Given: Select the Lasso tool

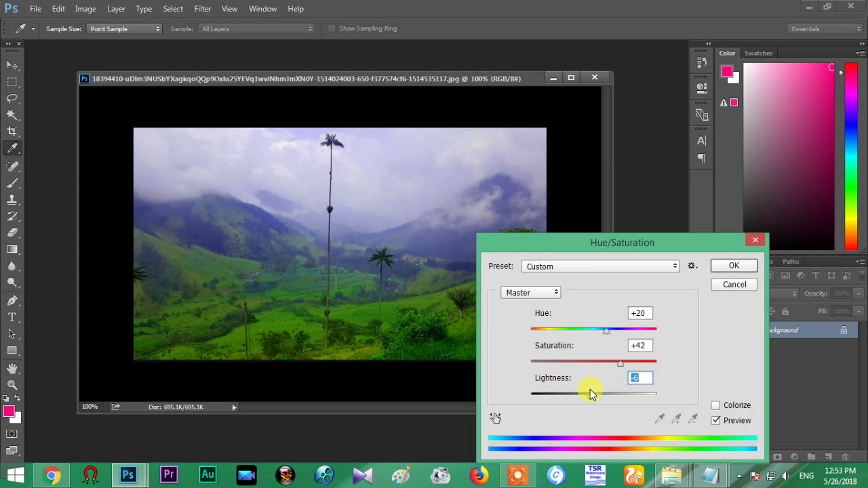Looking at the screenshot, I should coord(12,98).
